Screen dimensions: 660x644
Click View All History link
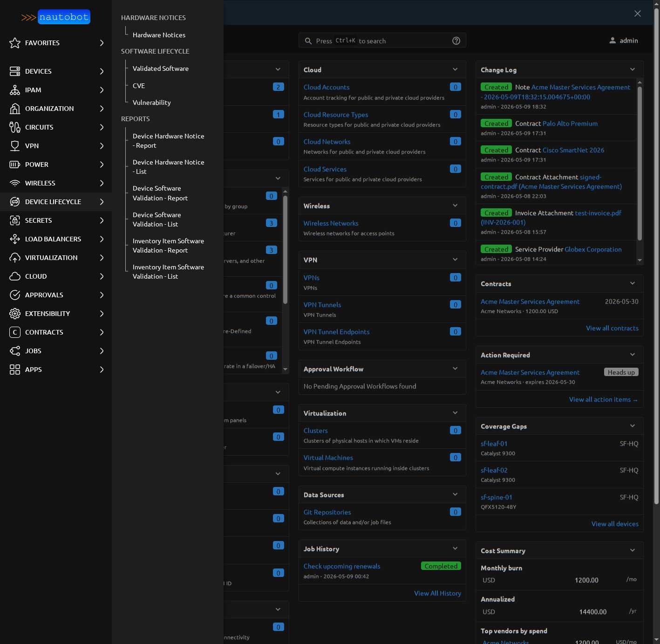pos(438,593)
